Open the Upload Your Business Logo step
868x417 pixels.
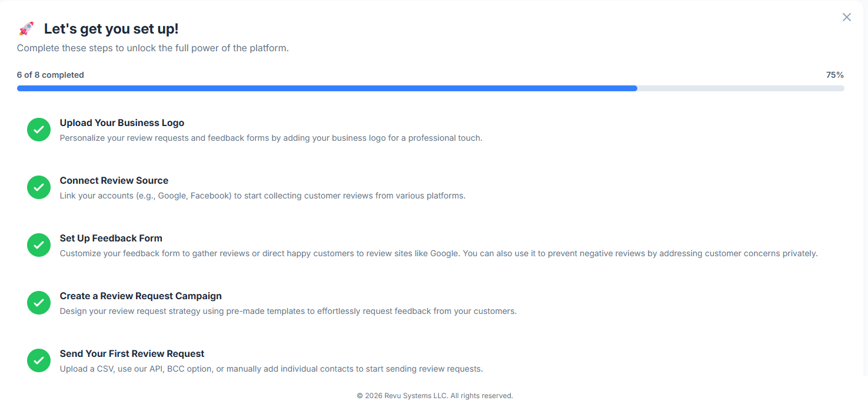click(122, 123)
